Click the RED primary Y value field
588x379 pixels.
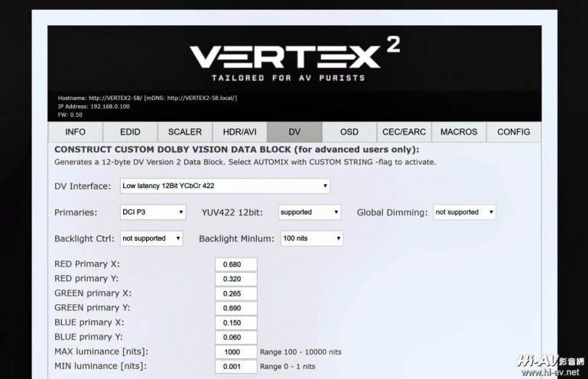click(236, 279)
